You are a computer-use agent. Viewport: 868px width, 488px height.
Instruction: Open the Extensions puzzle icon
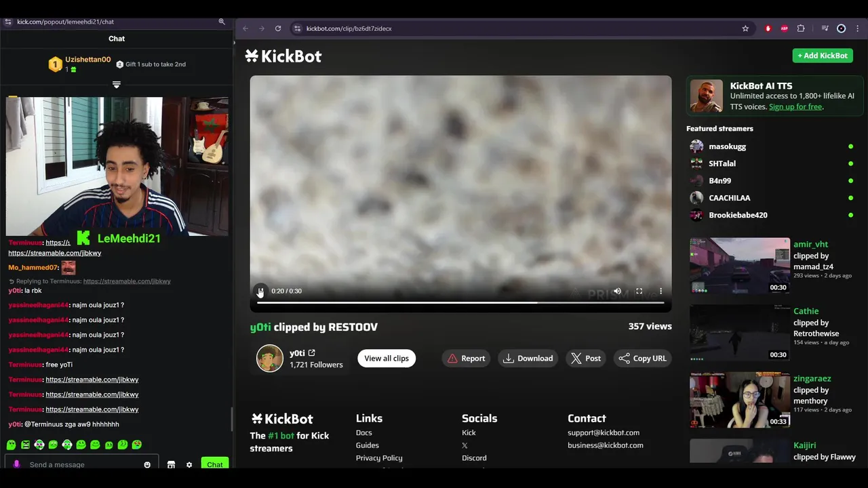click(801, 28)
